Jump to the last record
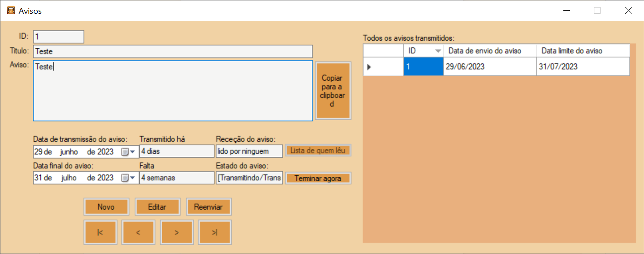Viewport: 644px width, 254px height. click(215, 232)
